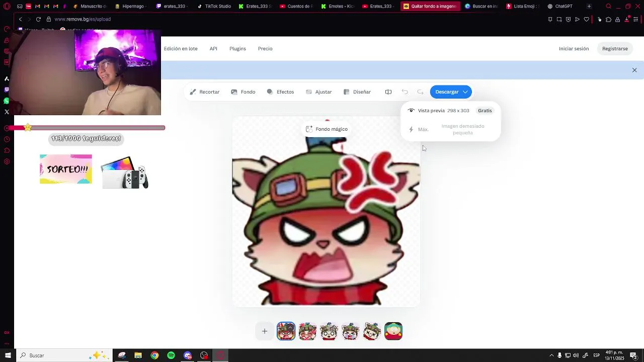Open a new browser tab with plus

pos(589,7)
